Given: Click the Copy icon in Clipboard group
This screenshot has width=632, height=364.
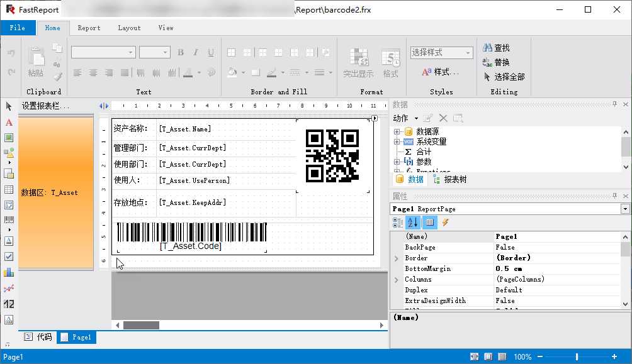Looking at the screenshot, I should pyautogui.click(x=57, y=48).
